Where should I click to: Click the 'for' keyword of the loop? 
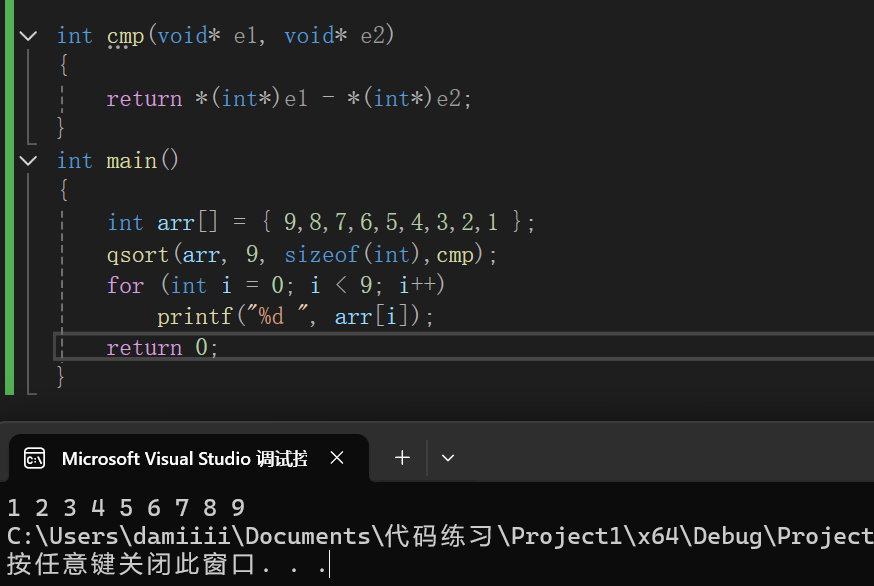125,285
